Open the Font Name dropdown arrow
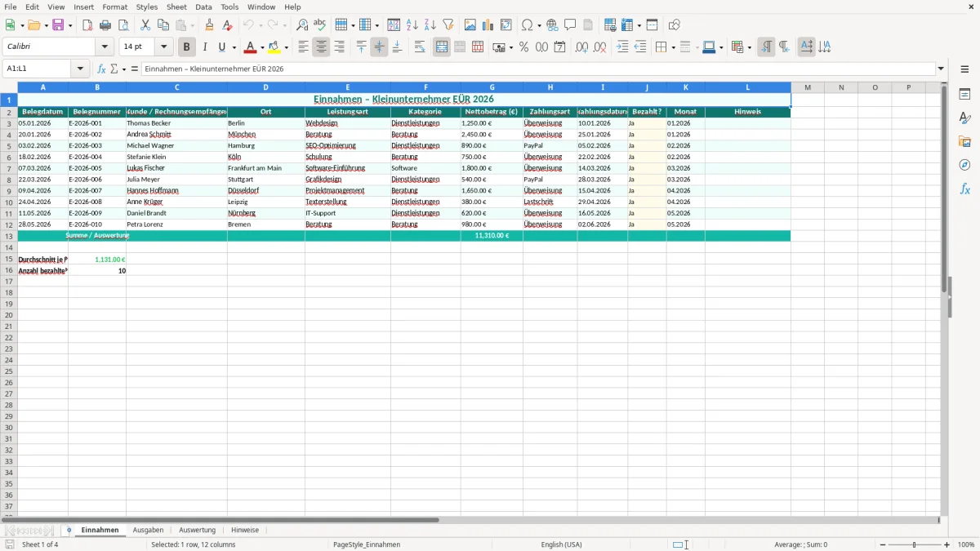980x551 pixels. pos(104,47)
